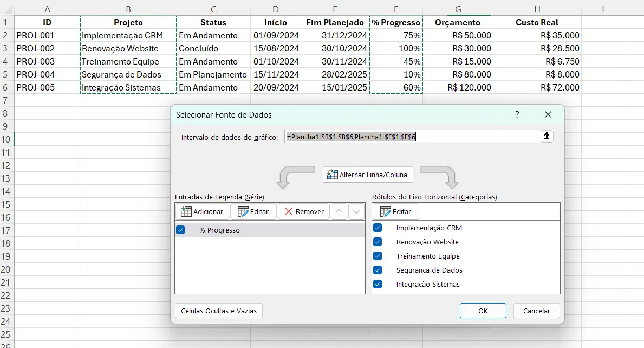The image size is (644, 348).
Task: Click the Alternar Linha/Coluna button
Action: tap(368, 175)
